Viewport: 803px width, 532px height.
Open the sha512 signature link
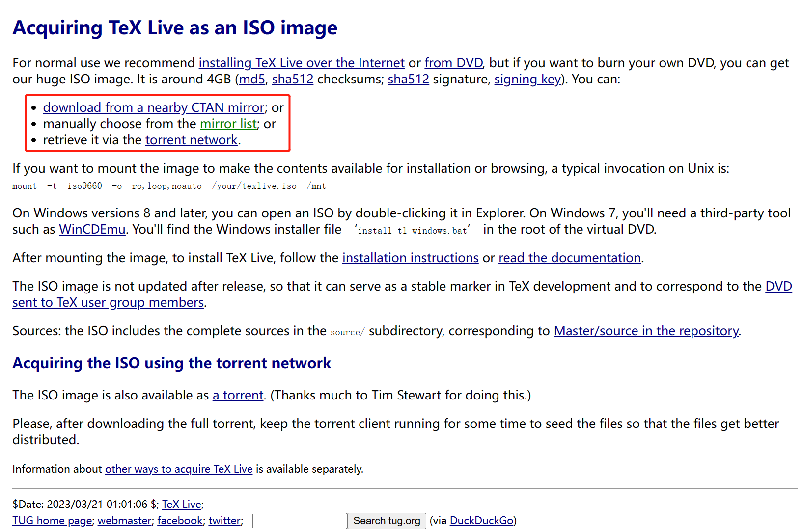408,79
